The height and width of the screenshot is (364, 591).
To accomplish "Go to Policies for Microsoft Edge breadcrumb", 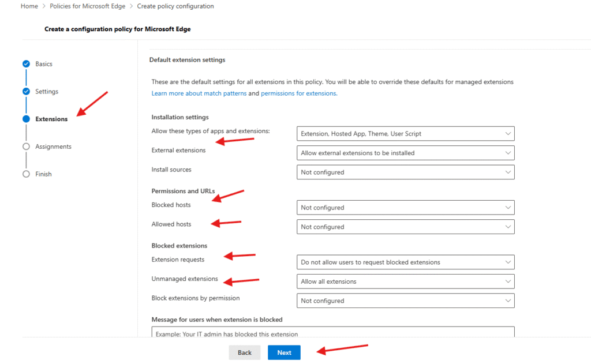I will pos(88,6).
